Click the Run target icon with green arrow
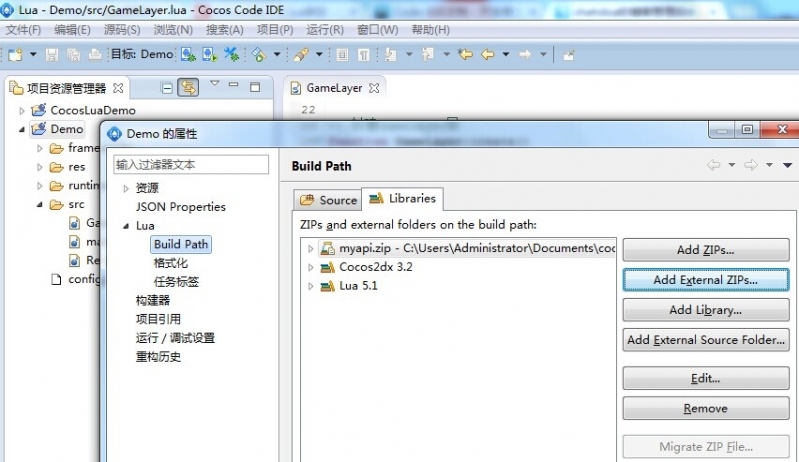 tap(209, 54)
